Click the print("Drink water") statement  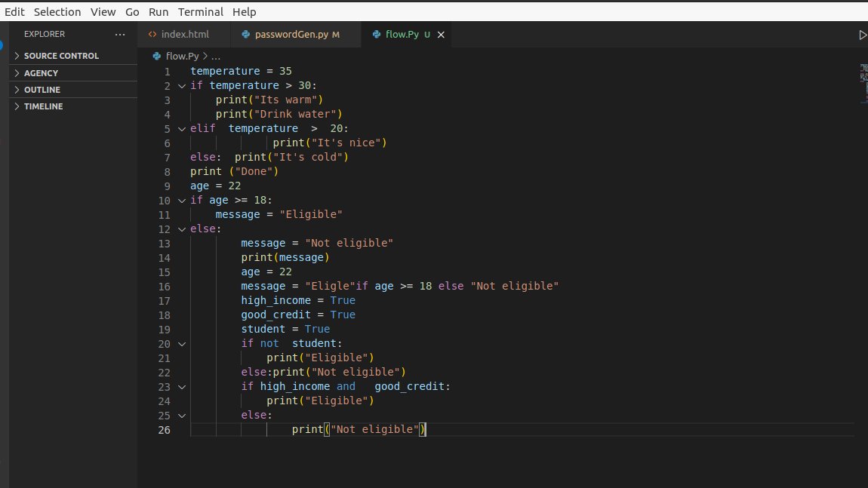coord(279,114)
